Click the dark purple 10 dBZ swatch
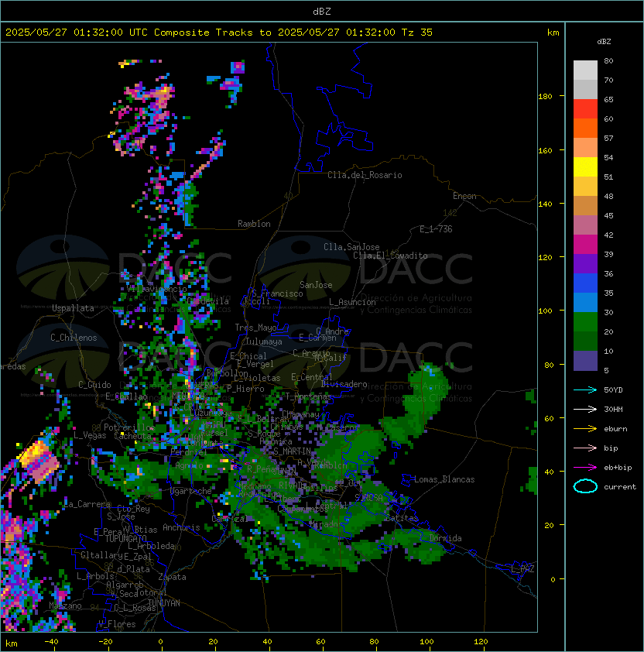 pyautogui.click(x=585, y=361)
